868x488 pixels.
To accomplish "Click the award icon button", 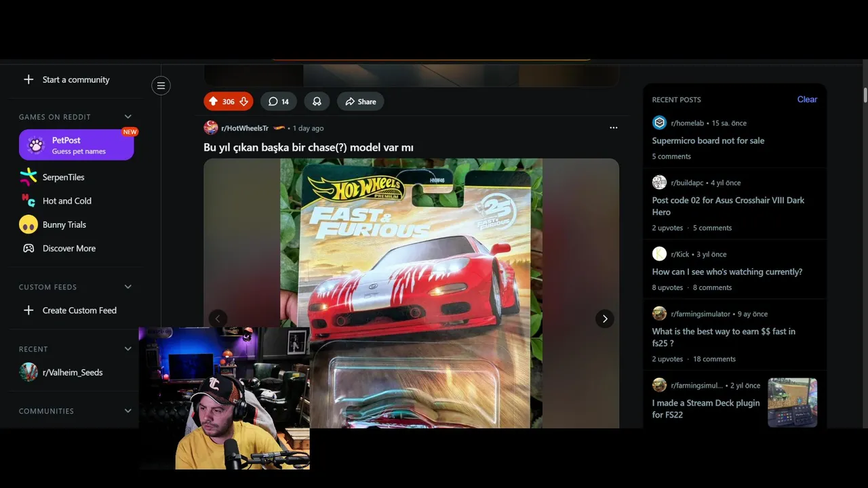I will (317, 102).
